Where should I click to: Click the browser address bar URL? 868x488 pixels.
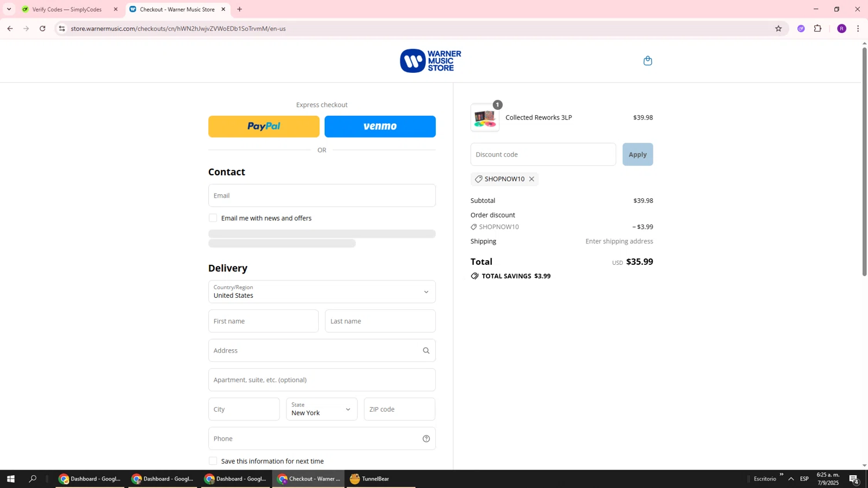(x=178, y=28)
